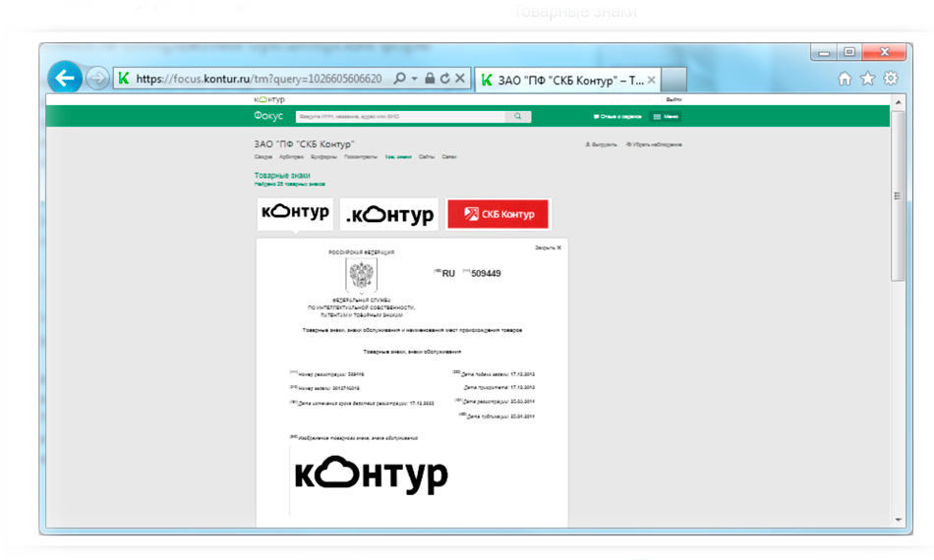934x560 pixels.
Task: Click Убрать наблюдение link
Action: pos(654,144)
